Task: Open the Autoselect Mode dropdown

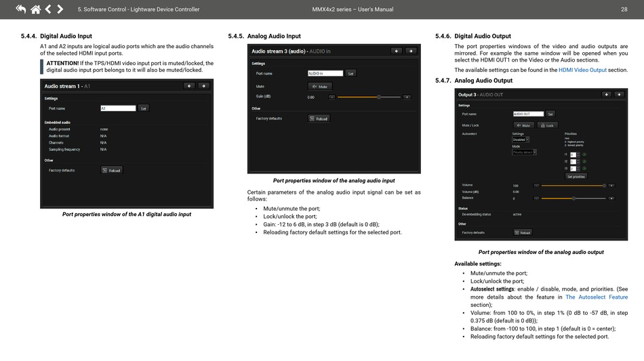Action: pyautogui.click(x=523, y=152)
